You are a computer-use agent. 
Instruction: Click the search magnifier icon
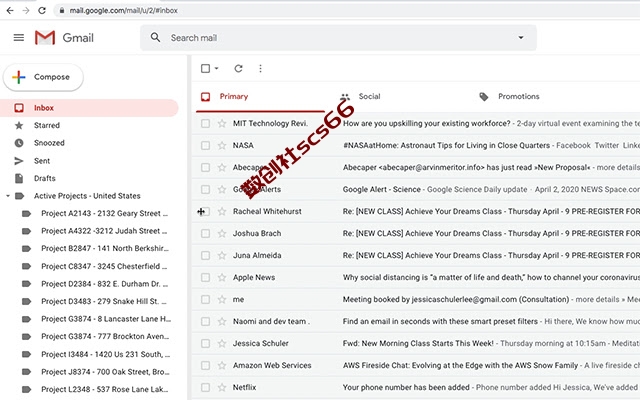click(155, 38)
